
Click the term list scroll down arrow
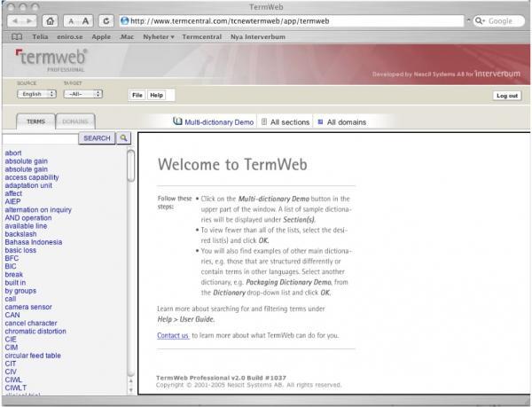[x=131, y=390]
